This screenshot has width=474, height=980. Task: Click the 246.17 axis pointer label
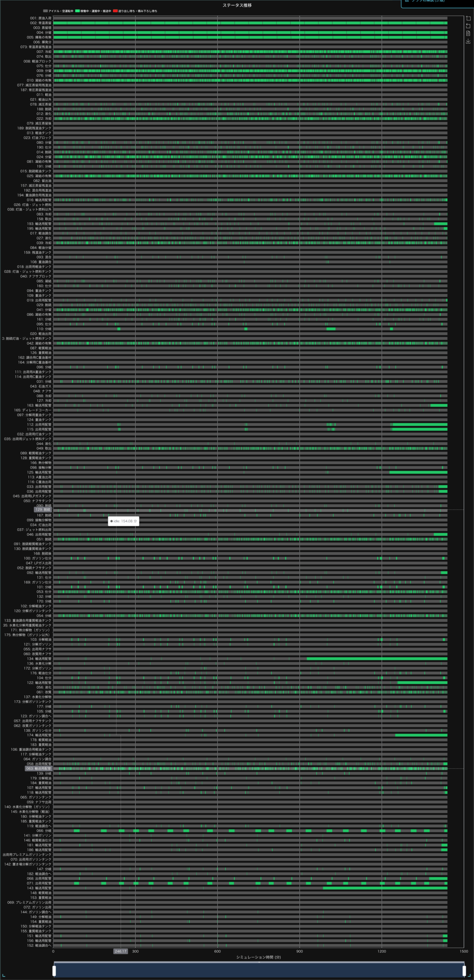120,951
